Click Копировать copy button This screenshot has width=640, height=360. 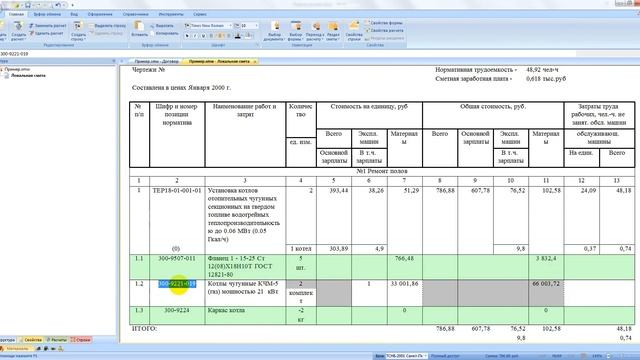click(x=164, y=33)
